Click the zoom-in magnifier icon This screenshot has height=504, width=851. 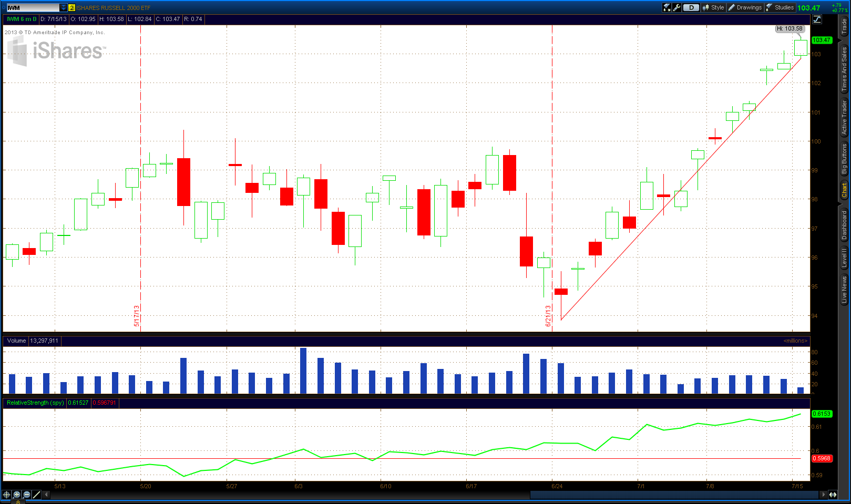tap(16, 495)
